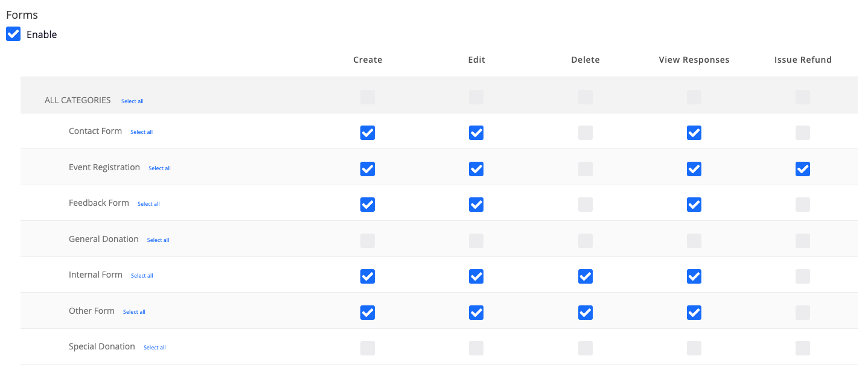Viewport: 868px width, 379px height.
Task: Check Create permission for General Donation
Action: point(368,240)
